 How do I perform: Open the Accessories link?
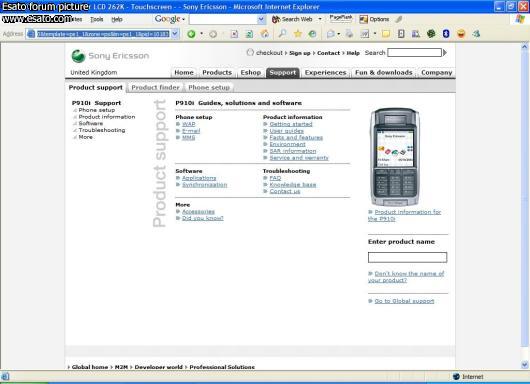198,212
